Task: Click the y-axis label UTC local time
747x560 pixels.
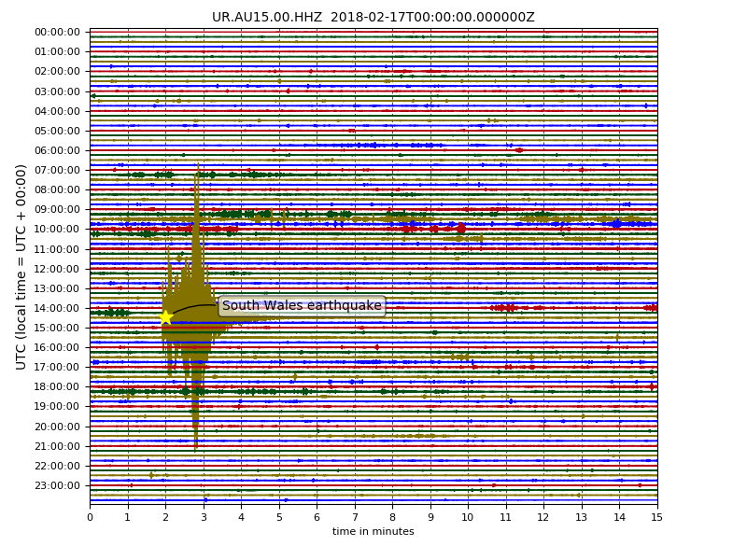Action: (x=21, y=267)
